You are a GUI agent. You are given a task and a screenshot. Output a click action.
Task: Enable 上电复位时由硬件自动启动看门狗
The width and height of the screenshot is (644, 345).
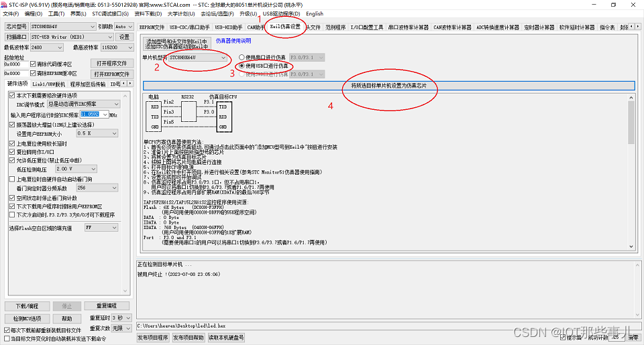pos(12,180)
